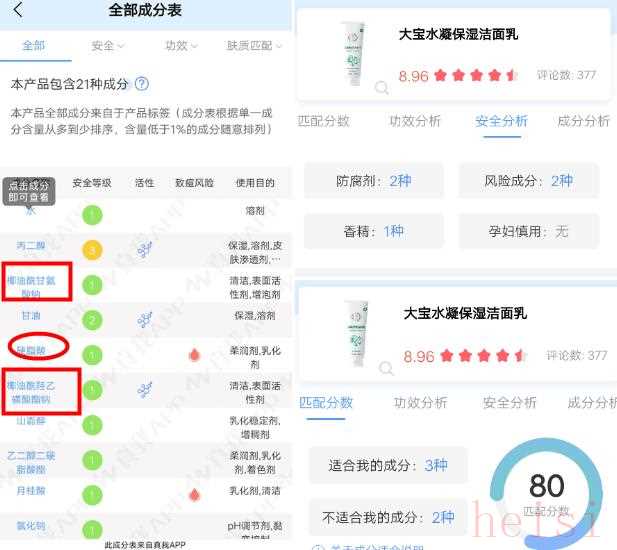
Task: Tap the top 大宝 product thumbnail
Action: (x=353, y=53)
